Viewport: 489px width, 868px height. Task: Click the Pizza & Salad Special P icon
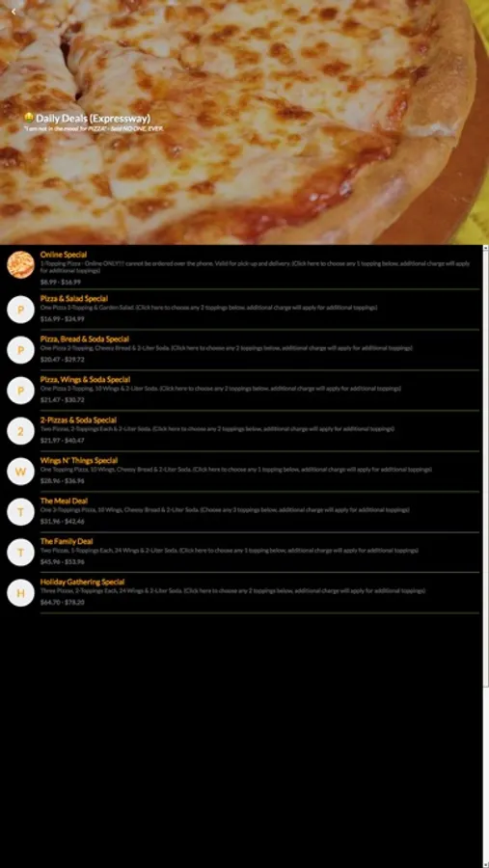21,310
